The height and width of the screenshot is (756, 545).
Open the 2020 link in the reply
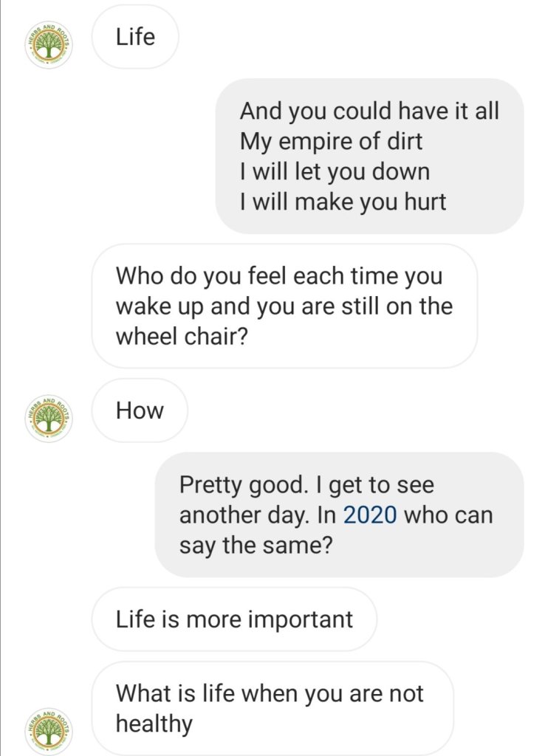click(x=370, y=515)
